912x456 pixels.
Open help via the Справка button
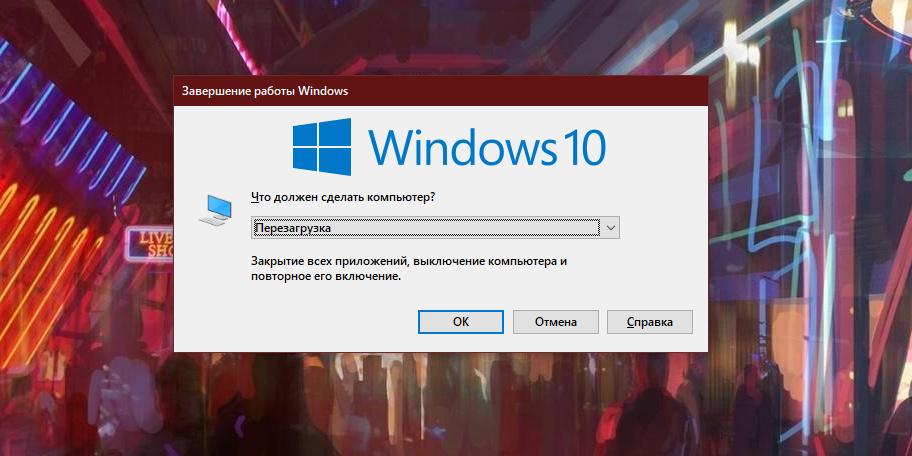click(x=650, y=322)
